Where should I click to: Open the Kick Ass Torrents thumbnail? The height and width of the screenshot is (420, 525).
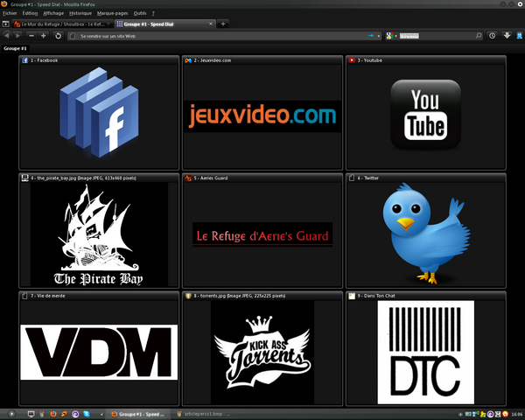(262, 353)
